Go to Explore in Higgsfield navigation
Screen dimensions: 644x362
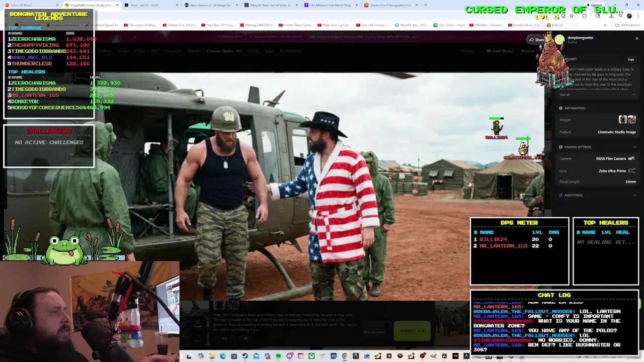[105, 51]
